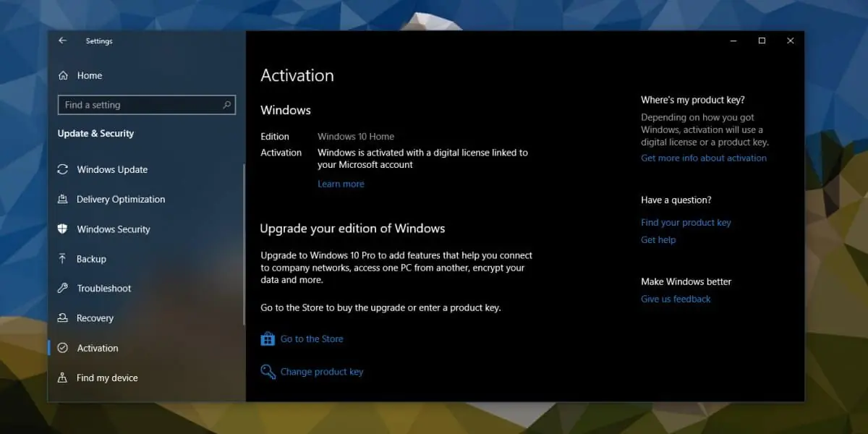Click the Settings window title text
Screen dimensions: 868x434
99,41
